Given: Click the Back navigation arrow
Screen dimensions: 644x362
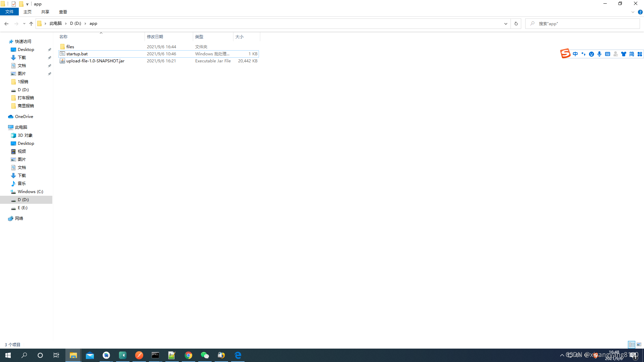Looking at the screenshot, I should (x=6, y=23).
